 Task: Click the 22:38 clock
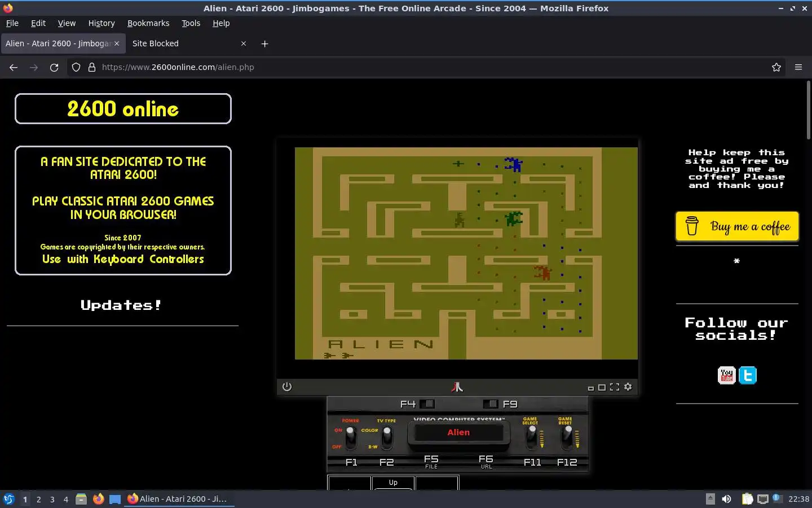(798, 499)
